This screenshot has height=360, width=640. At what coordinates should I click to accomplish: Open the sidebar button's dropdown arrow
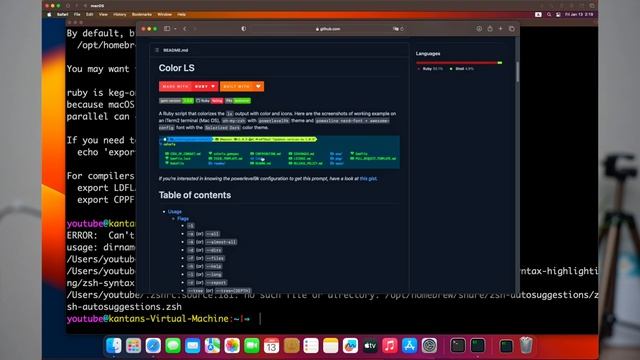click(x=175, y=29)
